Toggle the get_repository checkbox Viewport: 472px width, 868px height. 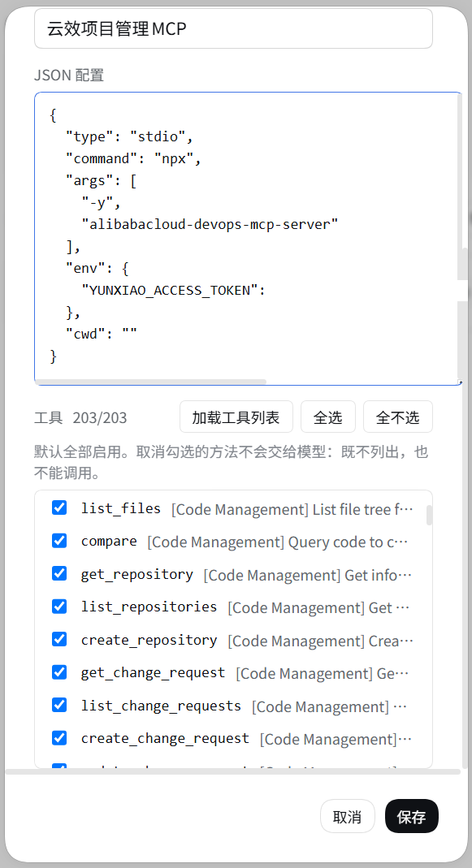coord(59,573)
